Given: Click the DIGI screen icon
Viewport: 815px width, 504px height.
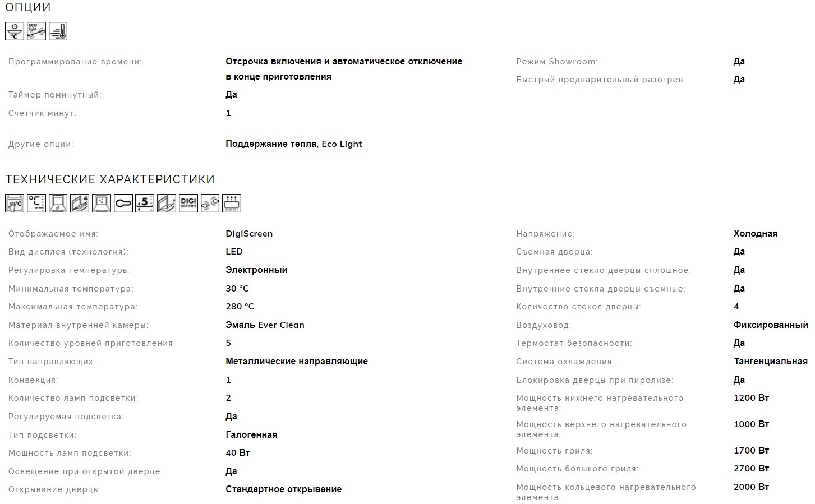Looking at the screenshot, I should 188,203.
